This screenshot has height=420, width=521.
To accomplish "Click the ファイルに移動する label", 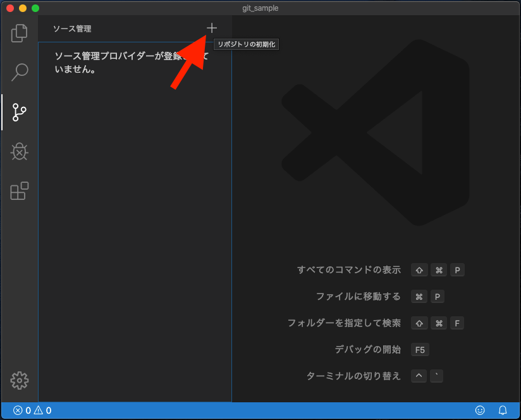I will point(358,297).
